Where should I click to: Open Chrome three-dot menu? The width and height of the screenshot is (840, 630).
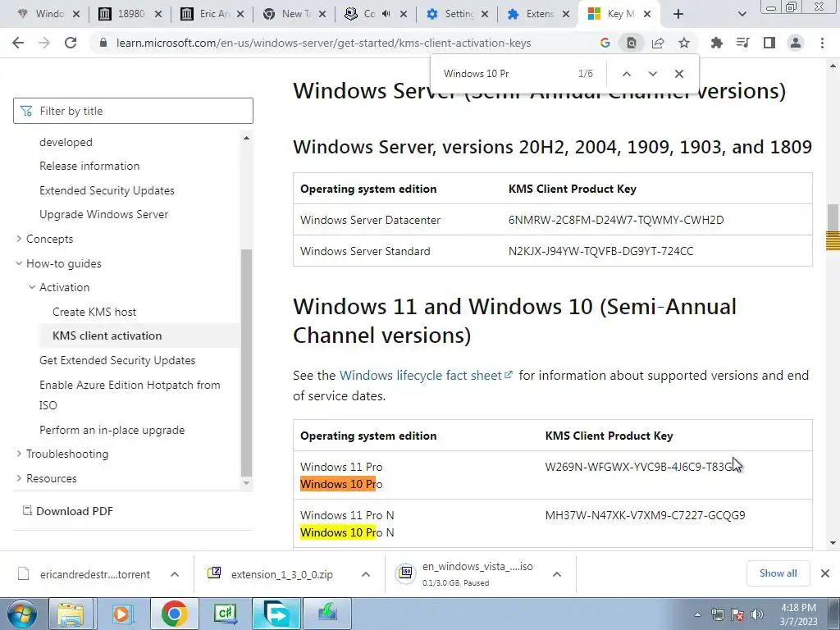click(822, 43)
